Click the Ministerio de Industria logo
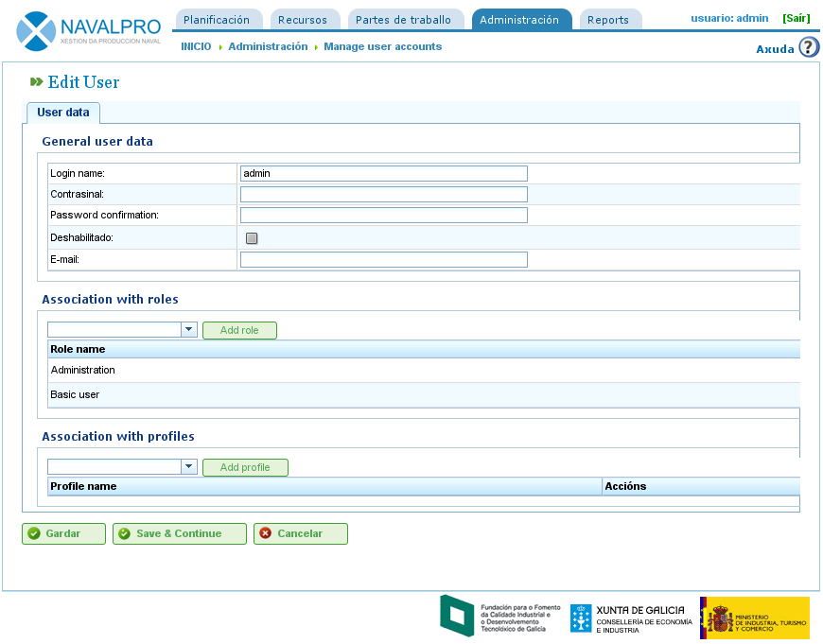Image resolution: width=823 pixels, height=644 pixels. (754, 618)
